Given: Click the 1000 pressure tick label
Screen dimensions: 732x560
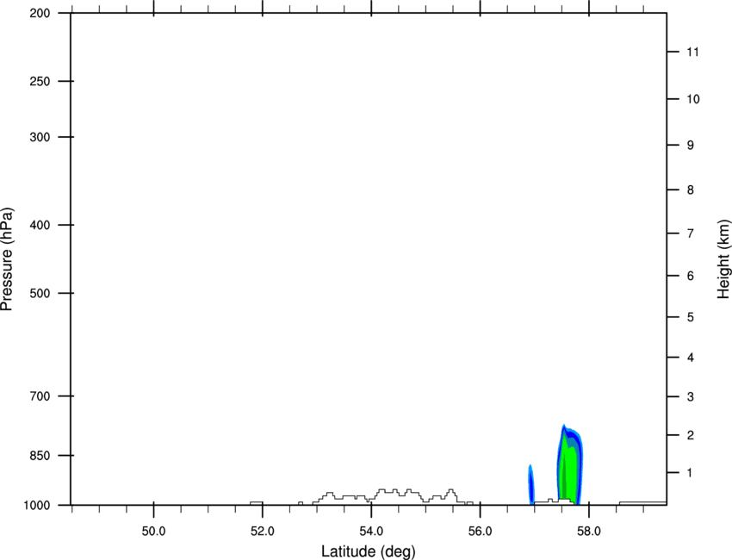Looking at the screenshot, I should [36, 505].
